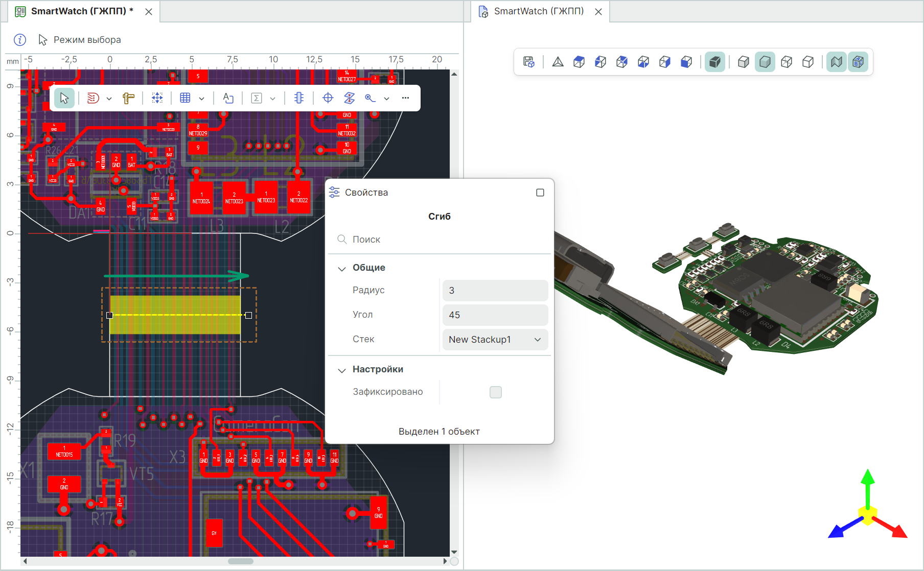Select the arrow pointer selection tool
The width and height of the screenshot is (924, 571).
pos(64,98)
